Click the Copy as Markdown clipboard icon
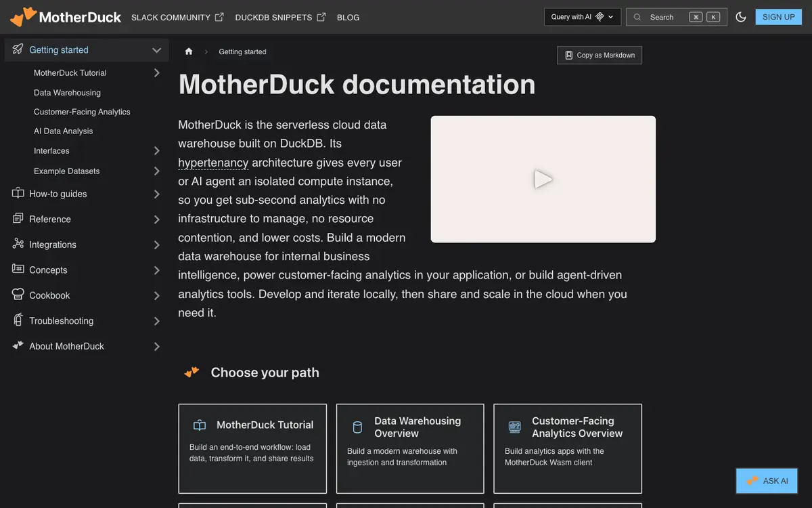812x508 pixels. [569, 55]
